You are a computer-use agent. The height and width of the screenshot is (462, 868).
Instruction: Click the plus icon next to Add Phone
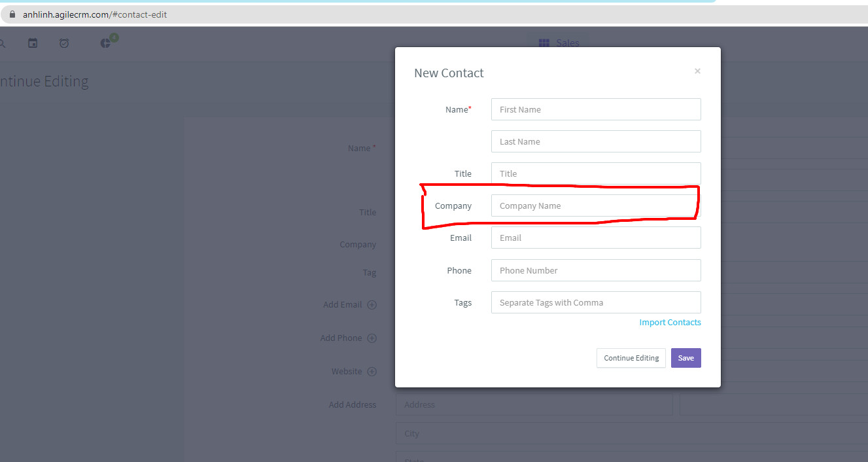tap(372, 338)
